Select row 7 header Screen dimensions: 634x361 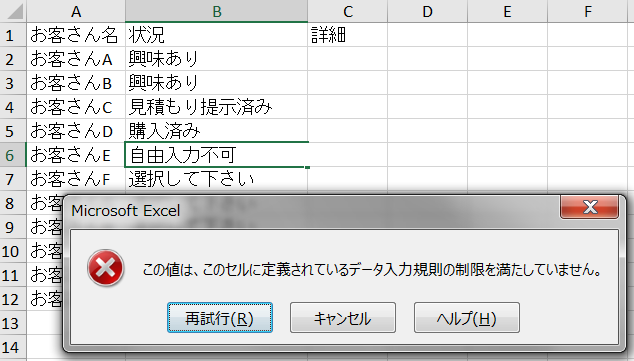click(13, 179)
